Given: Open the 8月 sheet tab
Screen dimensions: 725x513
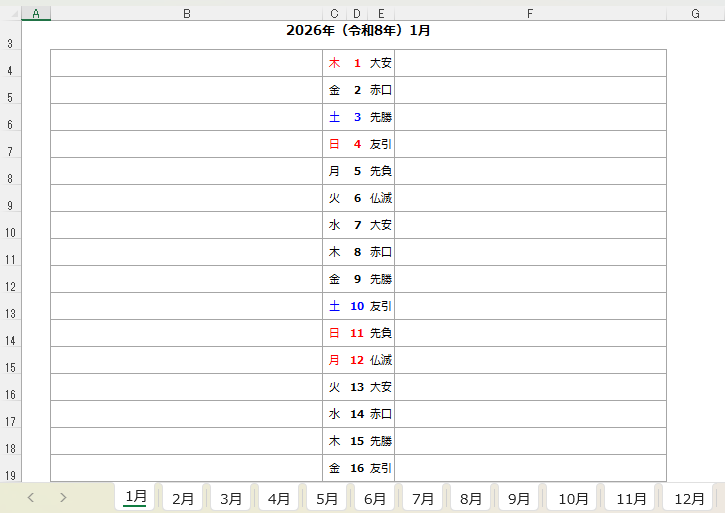Looking at the screenshot, I should pos(471,498).
